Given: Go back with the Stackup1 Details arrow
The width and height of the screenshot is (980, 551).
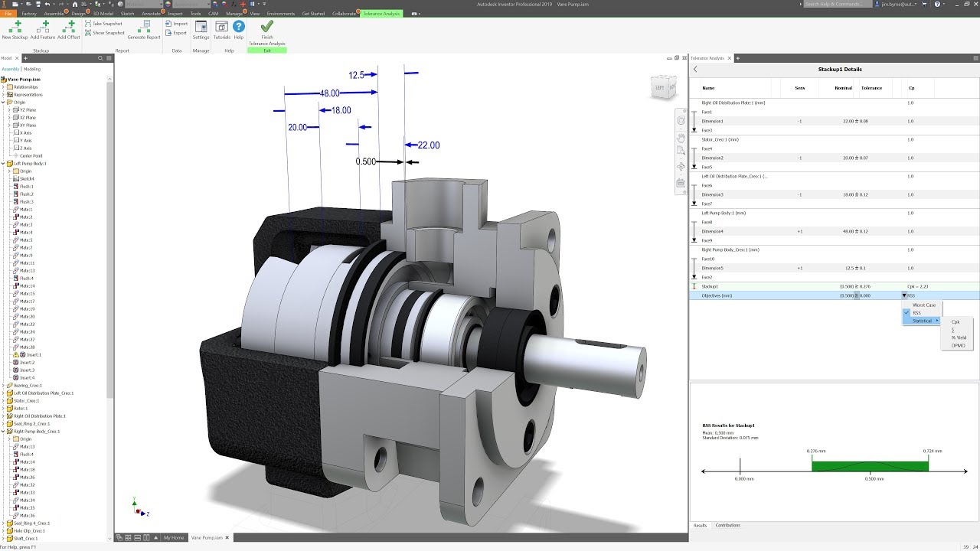Looking at the screenshot, I should coord(696,70).
